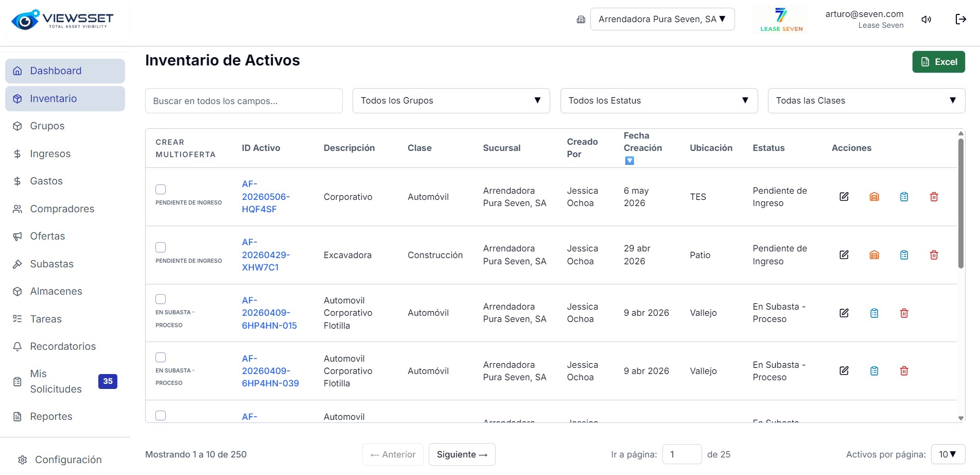Screen dimensions: 980x475
Task: Click the Siguiente page button
Action: [462, 454]
